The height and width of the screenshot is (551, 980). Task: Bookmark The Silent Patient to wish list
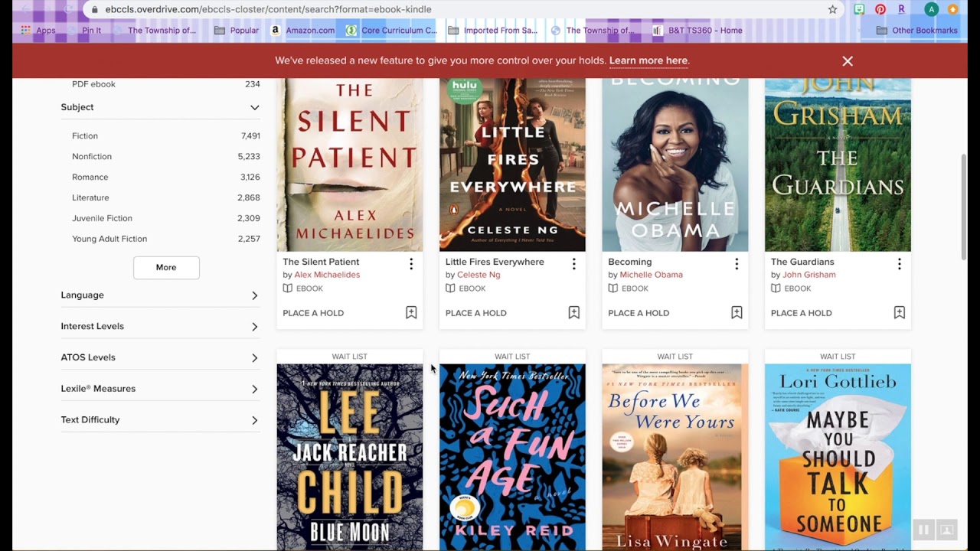[411, 312]
